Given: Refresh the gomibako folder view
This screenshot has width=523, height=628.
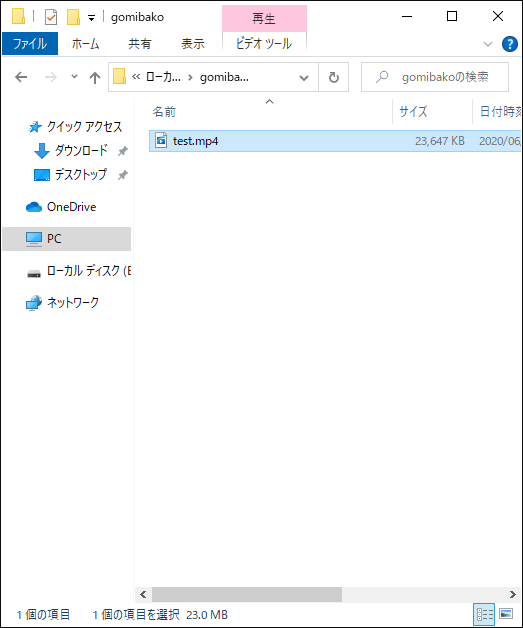Looking at the screenshot, I should 334,77.
